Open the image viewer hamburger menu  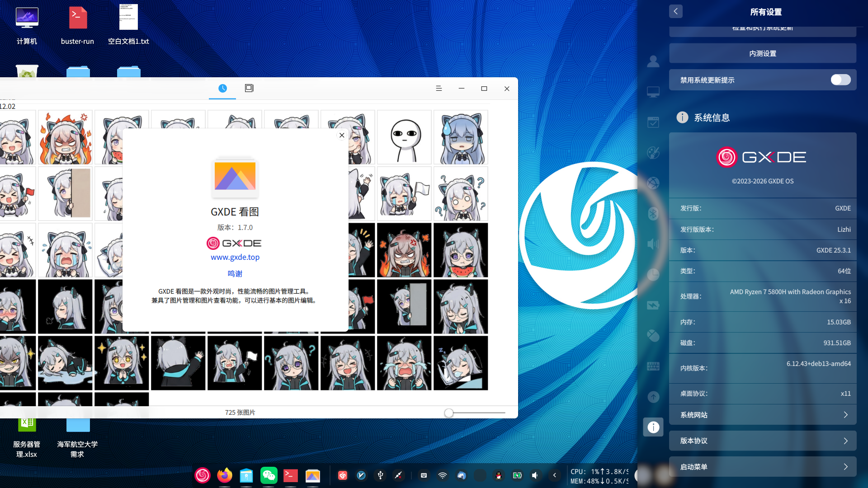coord(439,89)
